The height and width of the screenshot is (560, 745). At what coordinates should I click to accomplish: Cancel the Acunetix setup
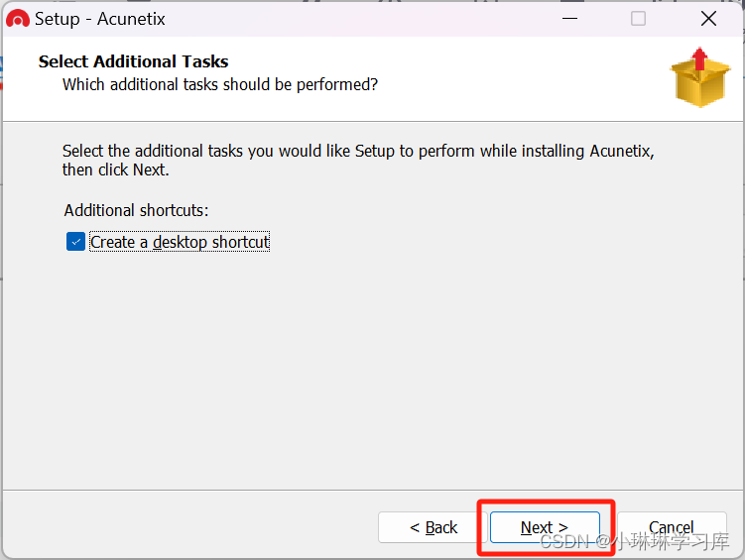pos(672,527)
